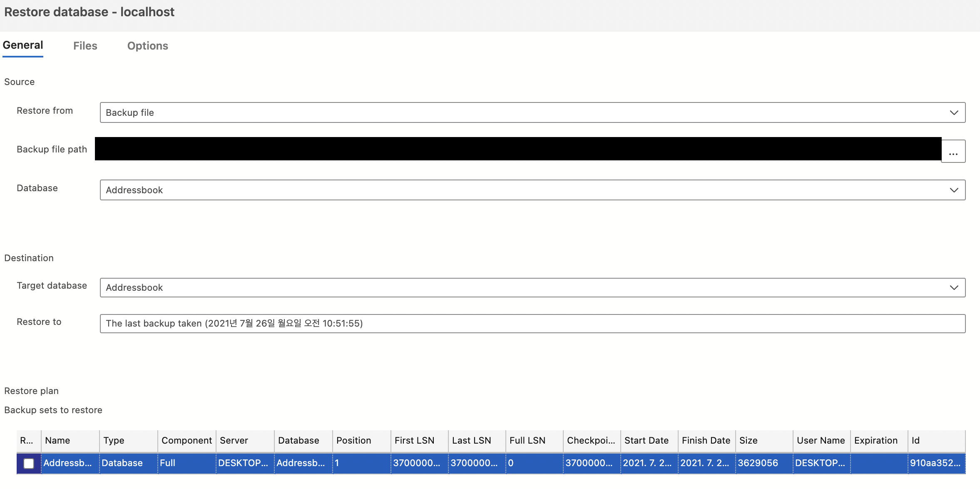This screenshot has height=489, width=980.
Task: Click the size value 3629056 cell
Action: click(758, 463)
